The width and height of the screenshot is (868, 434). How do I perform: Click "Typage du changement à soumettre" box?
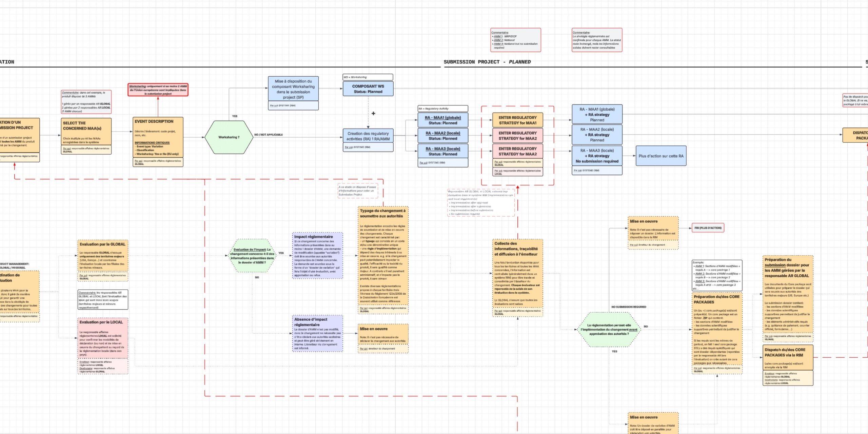(x=383, y=256)
